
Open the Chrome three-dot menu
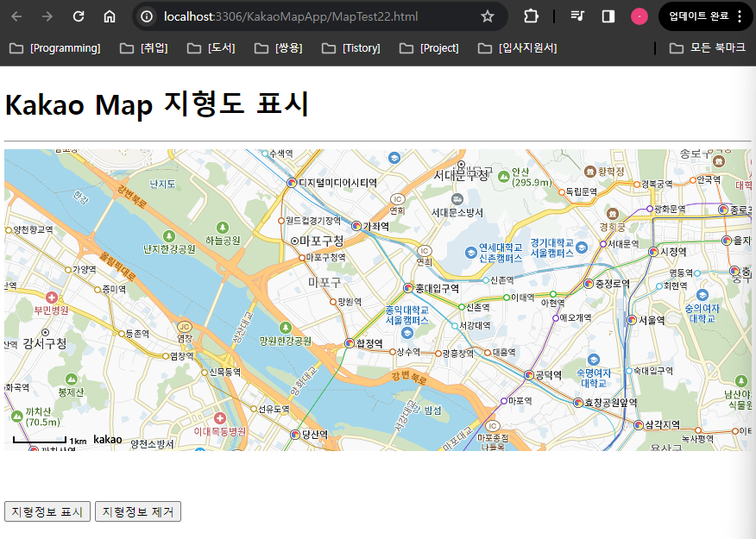click(x=740, y=16)
